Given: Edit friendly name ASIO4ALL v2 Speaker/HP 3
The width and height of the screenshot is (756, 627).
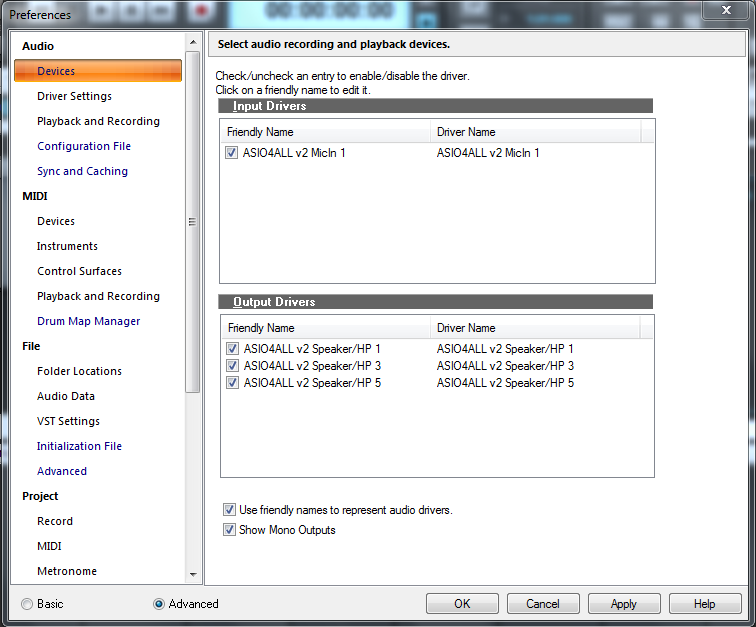Looking at the screenshot, I should [312, 366].
